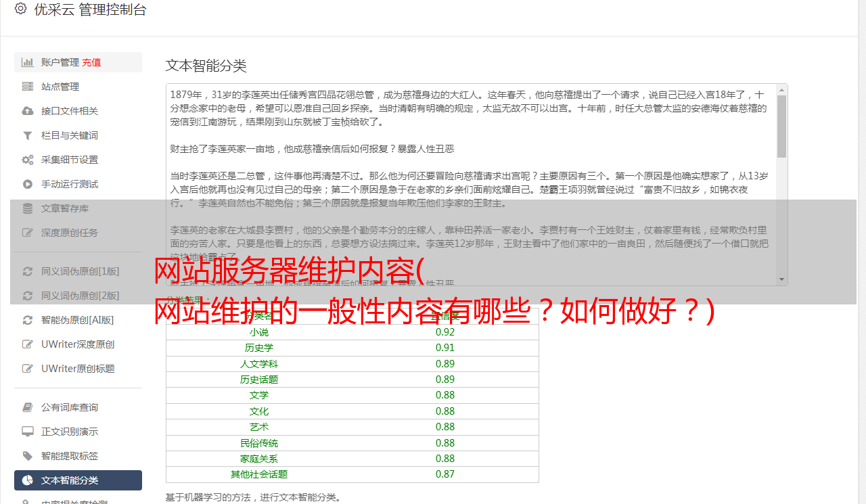Click the play icon for 手动运行测试

click(x=28, y=184)
